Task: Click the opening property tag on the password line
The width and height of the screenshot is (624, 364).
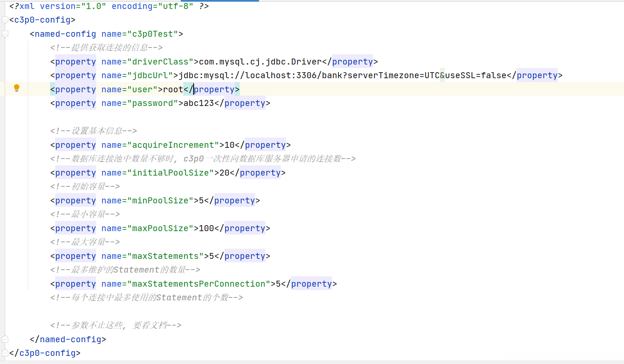Action: (73, 103)
